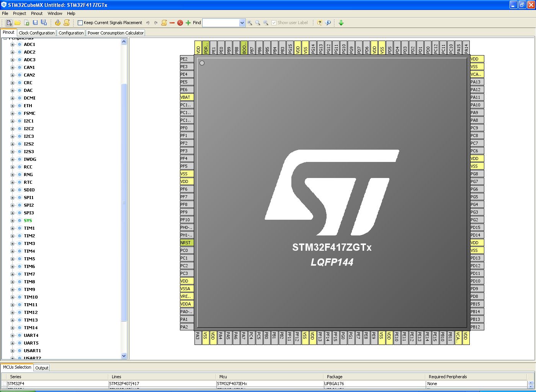Expand the RCC peripheral node
Image resolution: width=536 pixels, height=392 pixels.
[x=12, y=167]
